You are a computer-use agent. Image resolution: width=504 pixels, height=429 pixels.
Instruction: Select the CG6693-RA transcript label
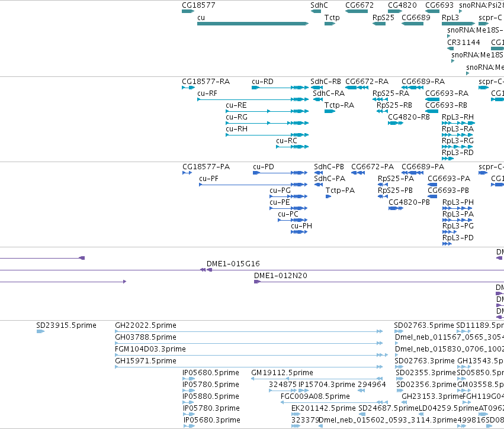click(x=447, y=93)
